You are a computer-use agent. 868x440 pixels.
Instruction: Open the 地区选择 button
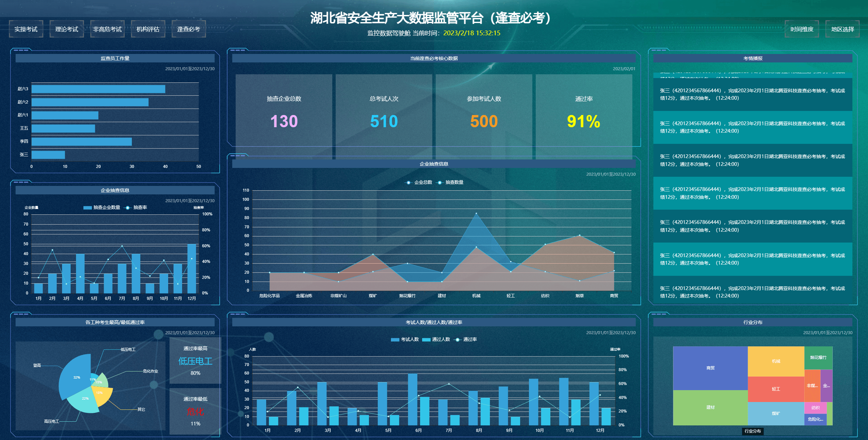coord(843,29)
